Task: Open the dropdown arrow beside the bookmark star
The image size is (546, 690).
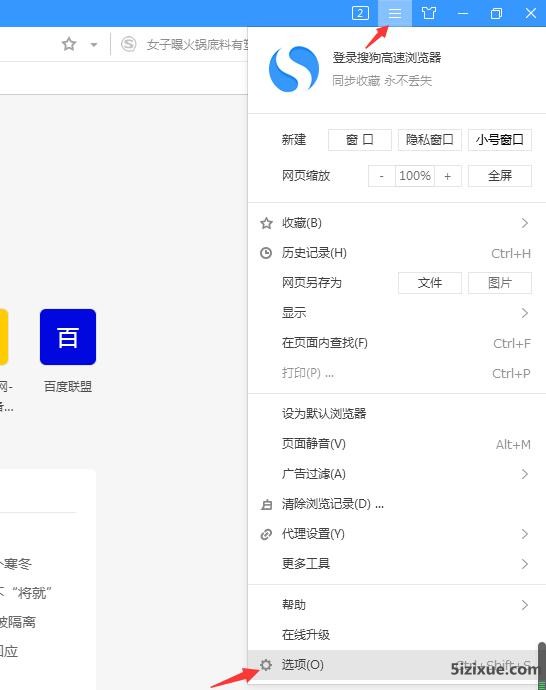Action: coord(94,44)
